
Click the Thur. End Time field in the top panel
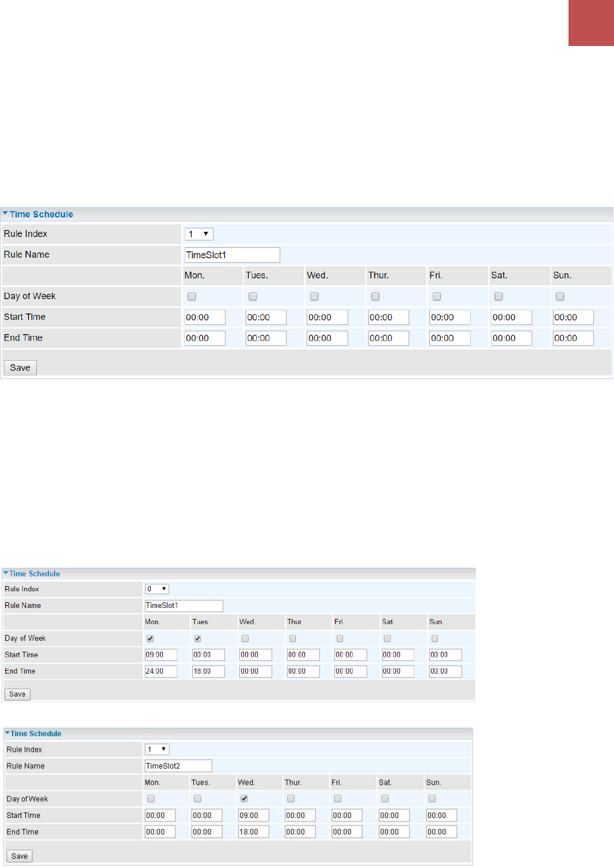pos(388,338)
